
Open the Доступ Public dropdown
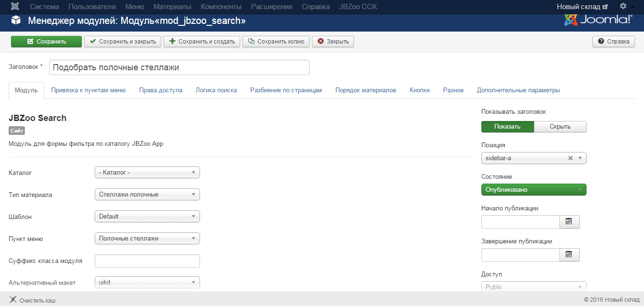(534, 287)
